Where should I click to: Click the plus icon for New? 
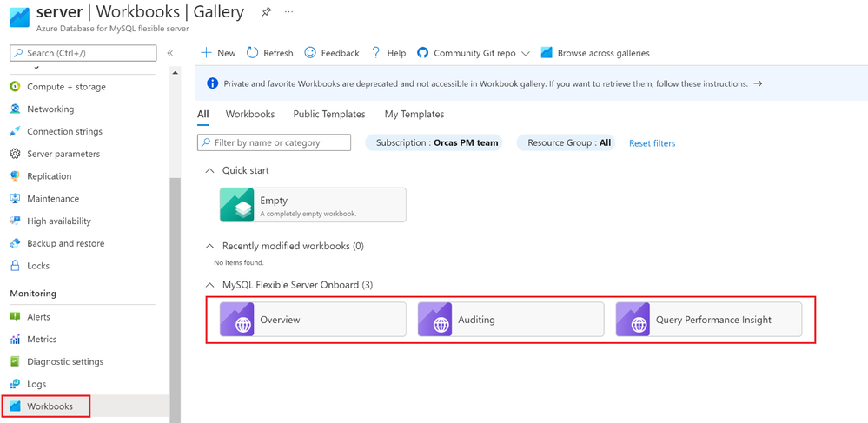pyautogui.click(x=206, y=53)
